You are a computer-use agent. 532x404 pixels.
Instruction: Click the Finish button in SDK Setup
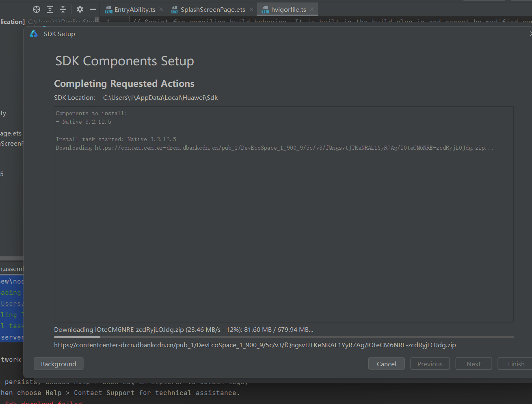click(x=516, y=364)
